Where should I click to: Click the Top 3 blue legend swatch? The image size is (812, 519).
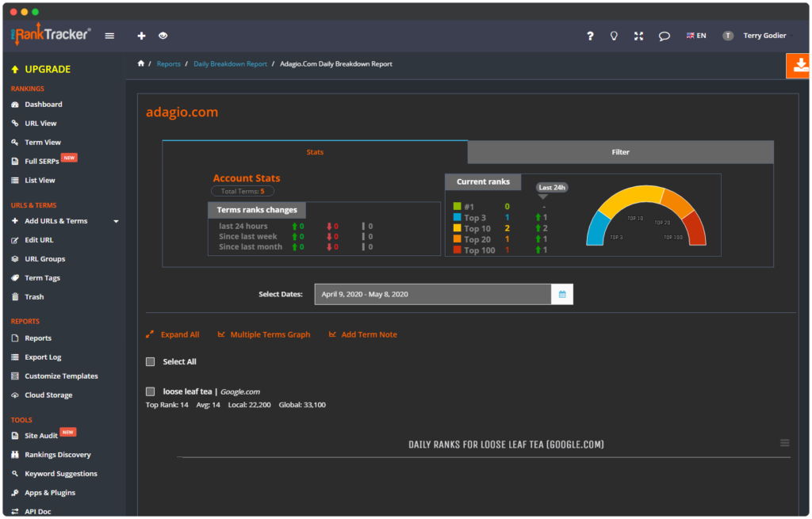click(x=458, y=217)
